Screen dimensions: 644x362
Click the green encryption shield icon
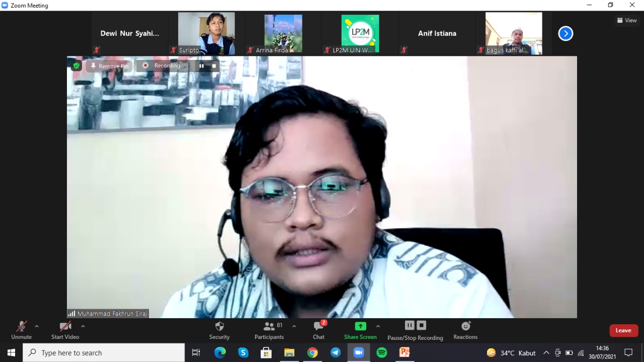76,65
